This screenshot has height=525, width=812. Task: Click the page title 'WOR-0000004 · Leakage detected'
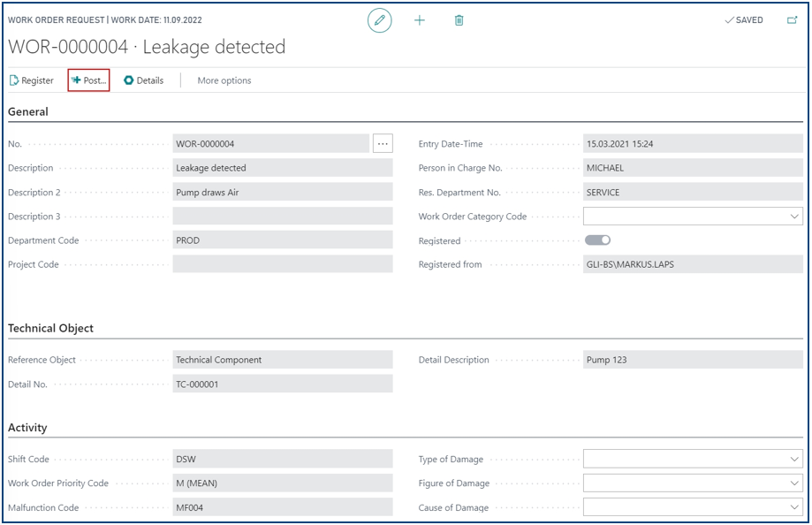pos(147,47)
